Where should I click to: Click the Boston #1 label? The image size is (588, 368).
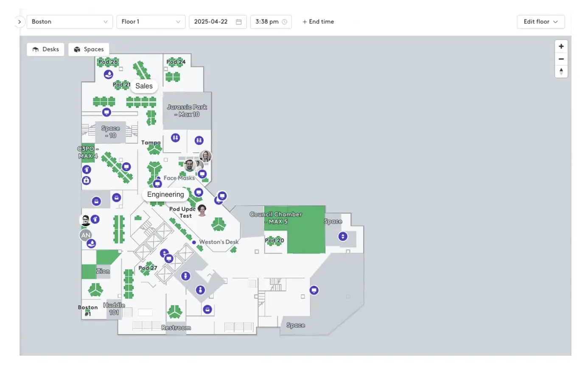pos(88,311)
